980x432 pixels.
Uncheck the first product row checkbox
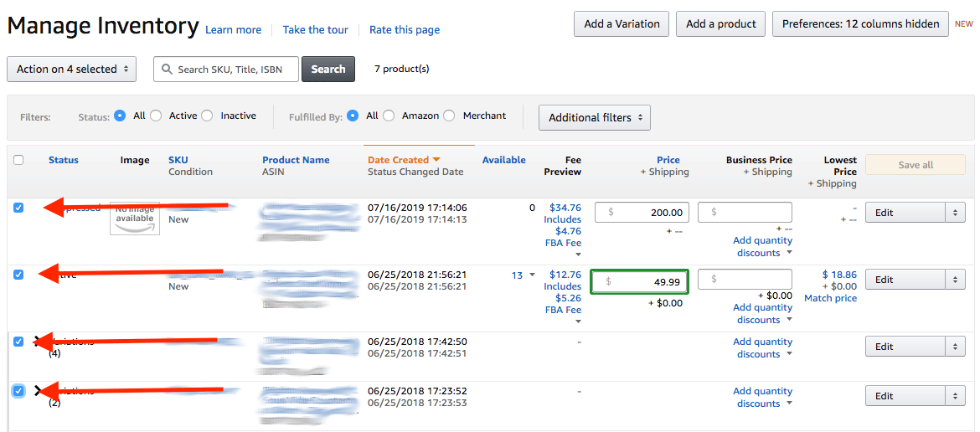pyautogui.click(x=18, y=208)
